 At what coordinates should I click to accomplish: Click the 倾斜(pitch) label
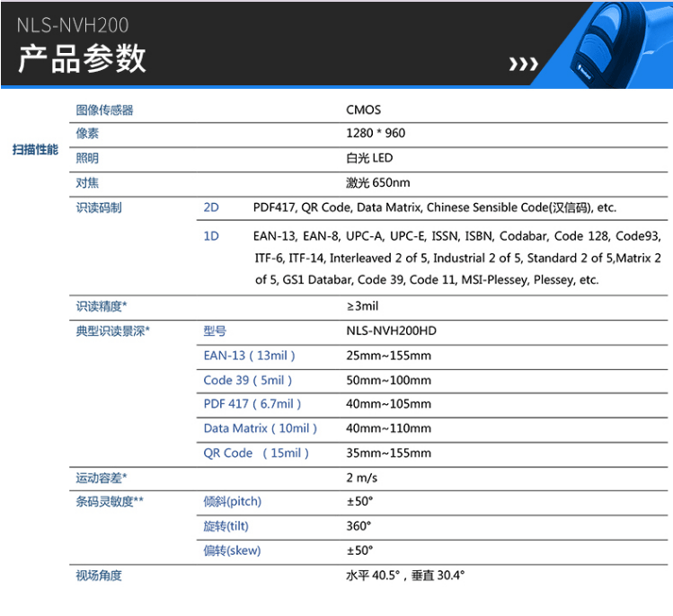232,501
